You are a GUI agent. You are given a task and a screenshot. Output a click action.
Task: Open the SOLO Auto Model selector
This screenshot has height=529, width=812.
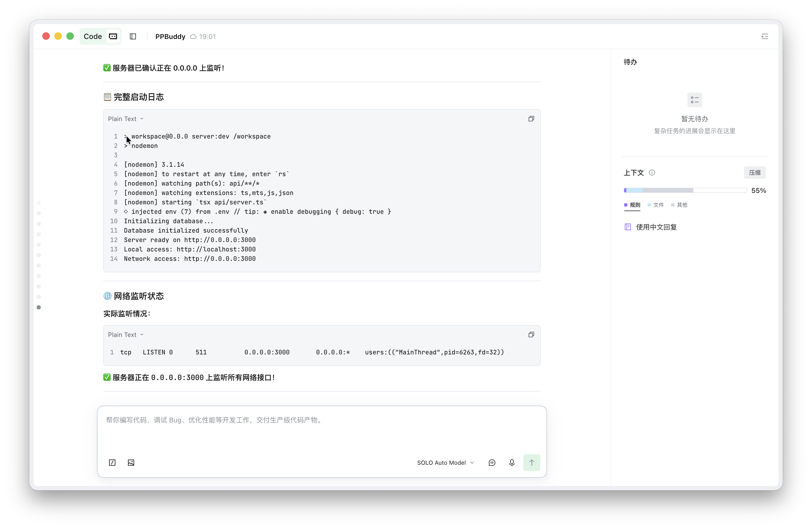(445, 463)
